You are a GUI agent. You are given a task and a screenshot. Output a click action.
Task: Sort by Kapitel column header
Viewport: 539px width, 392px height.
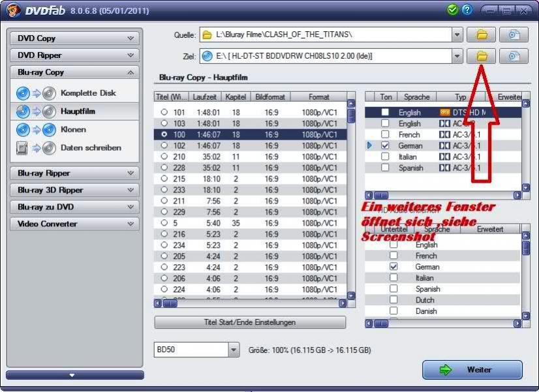(x=236, y=97)
